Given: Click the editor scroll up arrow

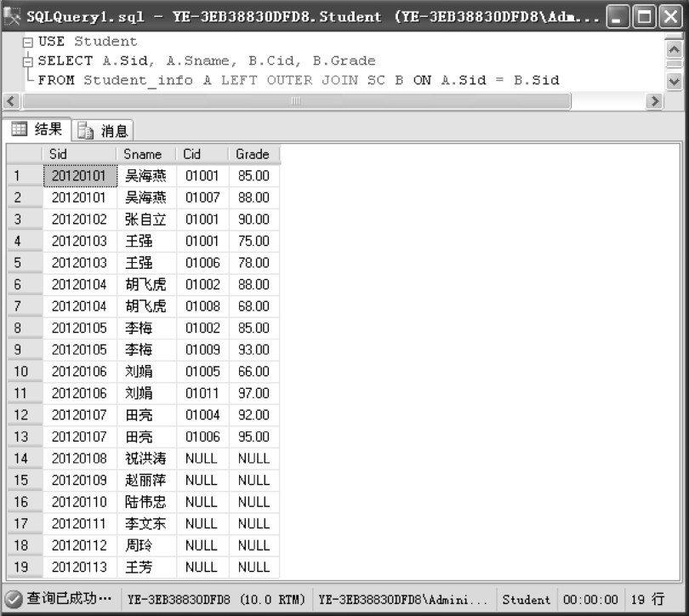Looking at the screenshot, I should pyautogui.click(x=674, y=49).
